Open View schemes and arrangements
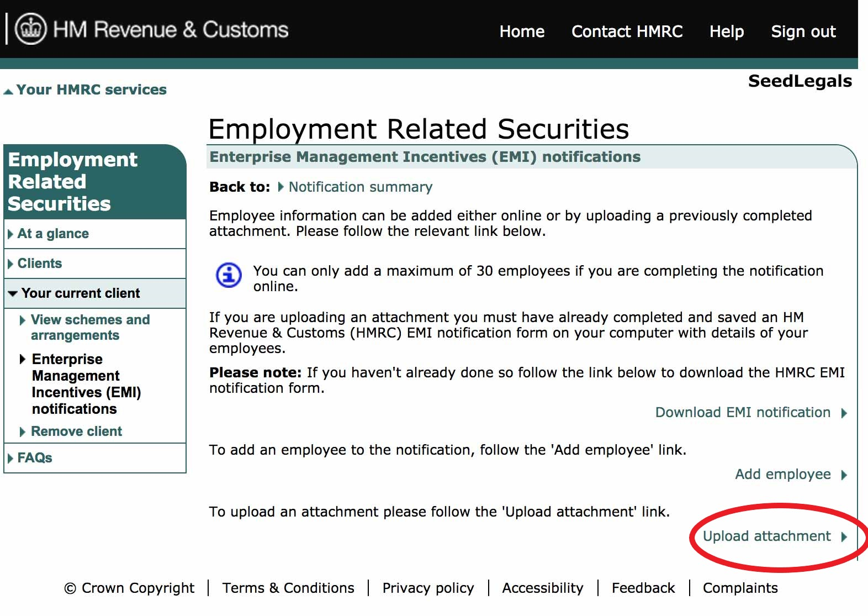Image resolution: width=868 pixels, height=616 pixels. point(90,328)
